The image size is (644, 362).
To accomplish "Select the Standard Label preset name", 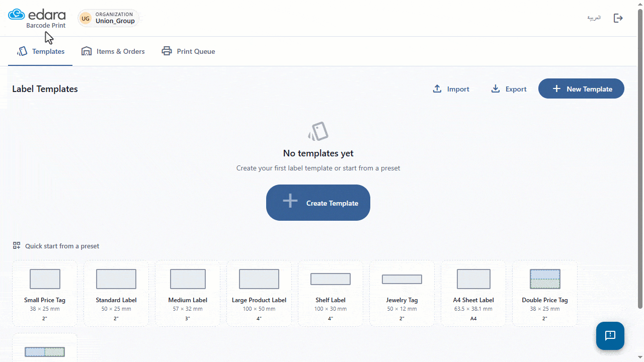I will point(116,300).
